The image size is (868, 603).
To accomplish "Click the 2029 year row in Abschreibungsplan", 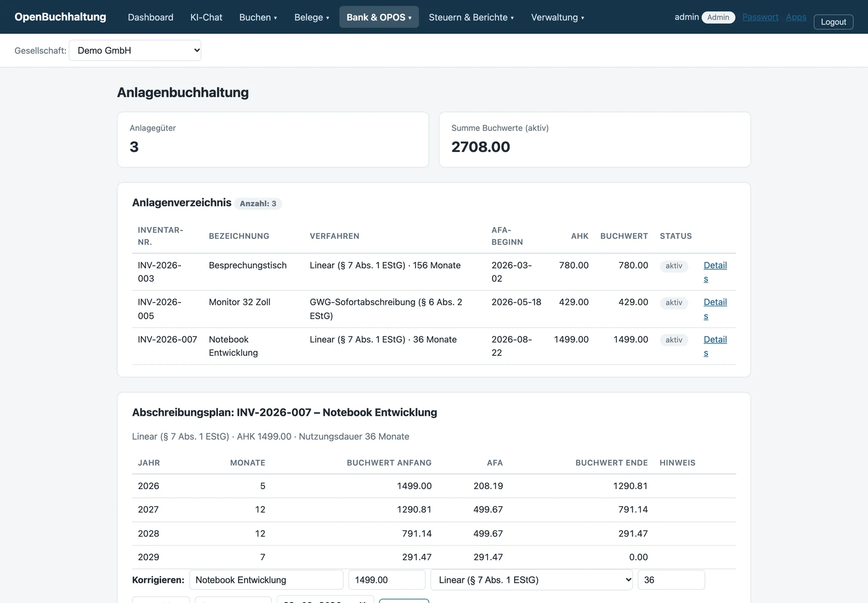I will point(434,557).
